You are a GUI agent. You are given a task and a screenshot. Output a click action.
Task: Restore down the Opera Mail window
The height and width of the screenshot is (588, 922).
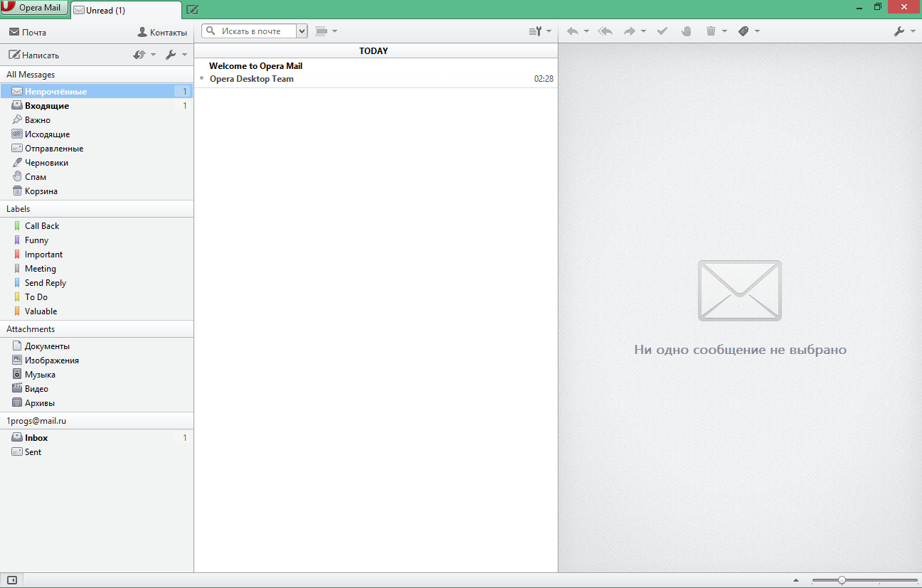tap(878, 7)
